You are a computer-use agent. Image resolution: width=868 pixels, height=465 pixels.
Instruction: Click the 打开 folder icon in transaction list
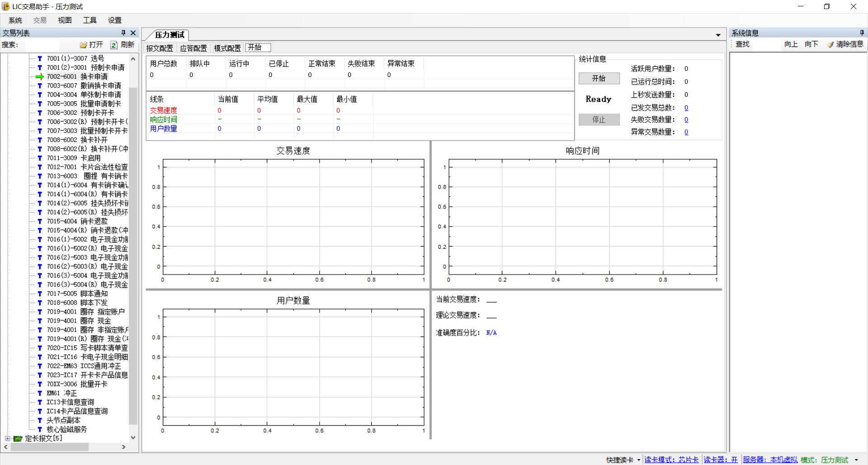(83, 45)
